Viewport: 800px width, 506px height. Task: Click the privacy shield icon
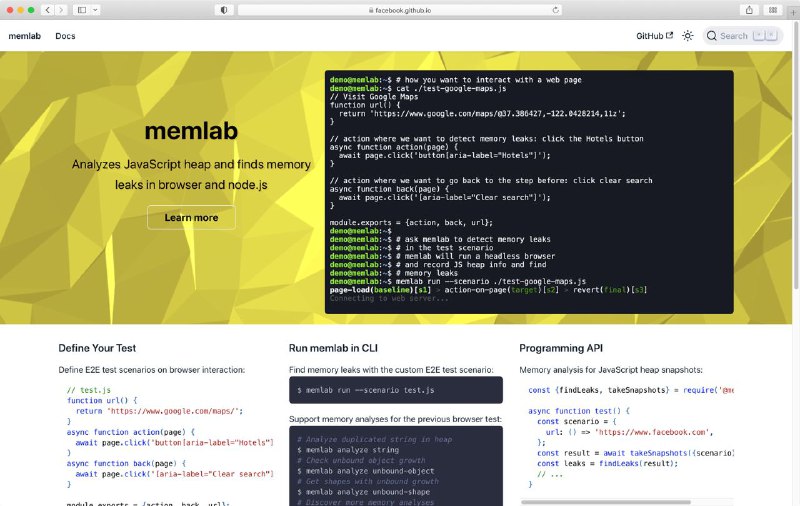pyautogui.click(x=223, y=10)
